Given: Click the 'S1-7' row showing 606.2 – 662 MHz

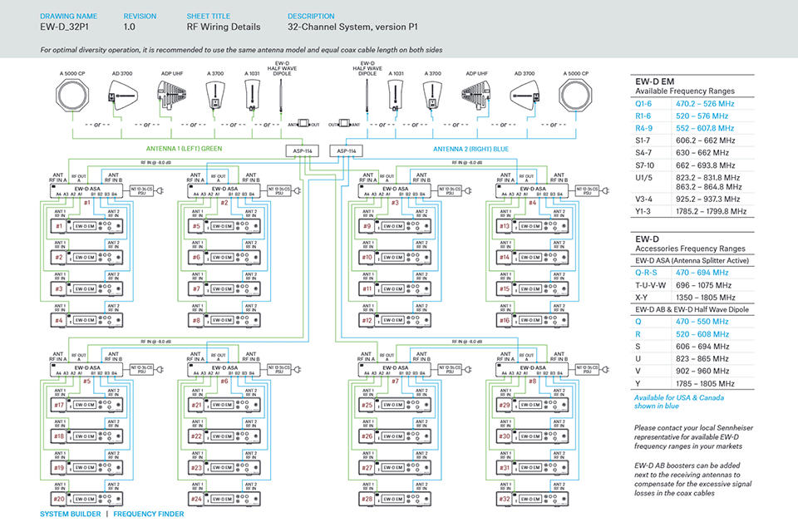Looking at the screenshot, I should tap(692, 140).
